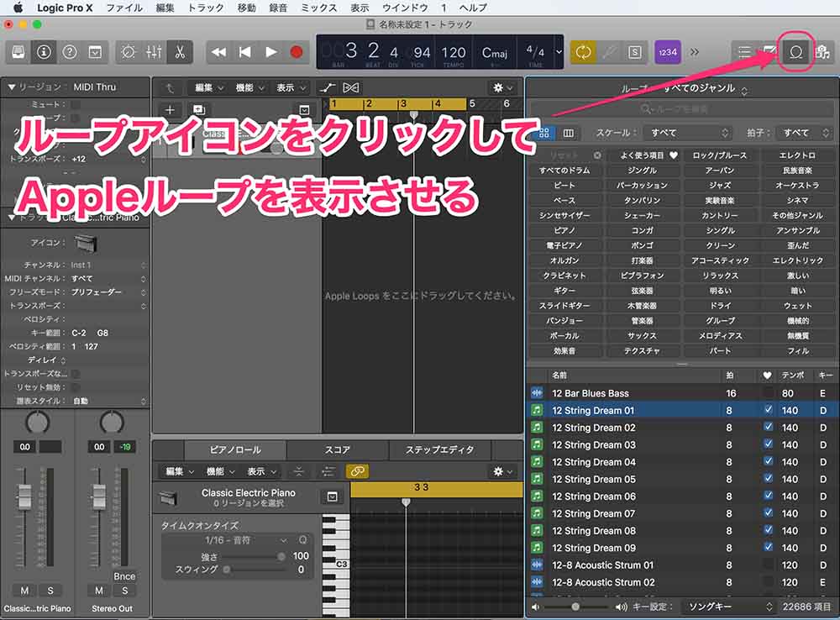Open the ウインドウ menu
The height and width of the screenshot is (620, 840).
tap(405, 8)
